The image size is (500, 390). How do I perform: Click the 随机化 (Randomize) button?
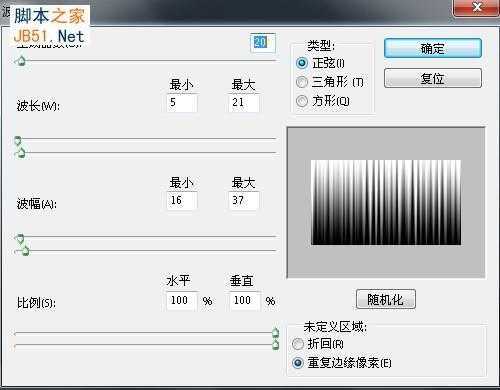coord(386,299)
